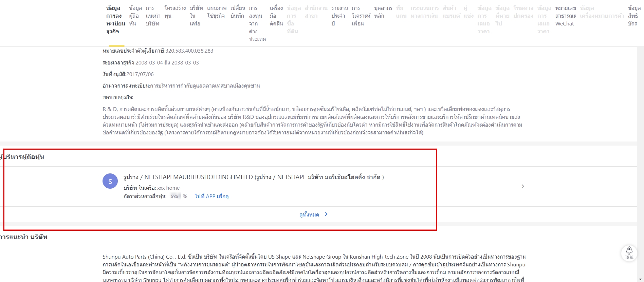Click the scrollbar down arrow

point(641,279)
